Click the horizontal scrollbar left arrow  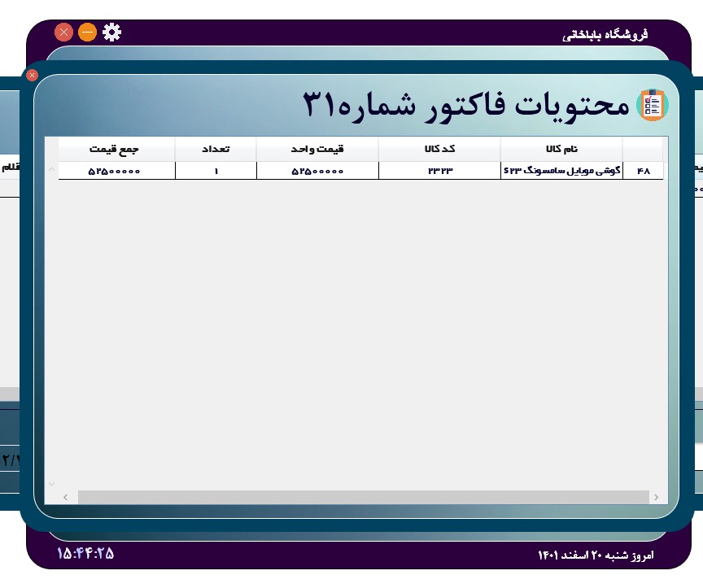click(66, 497)
